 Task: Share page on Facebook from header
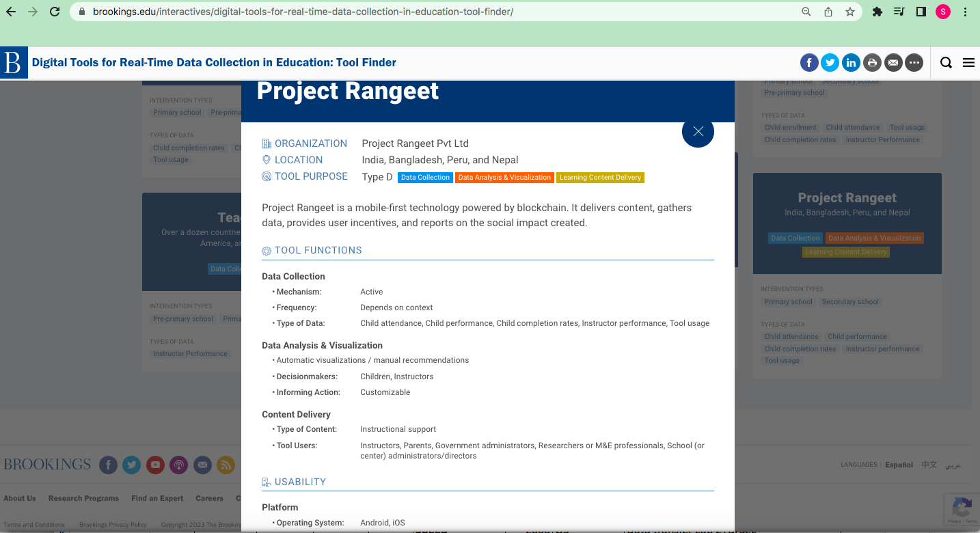tap(809, 63)
